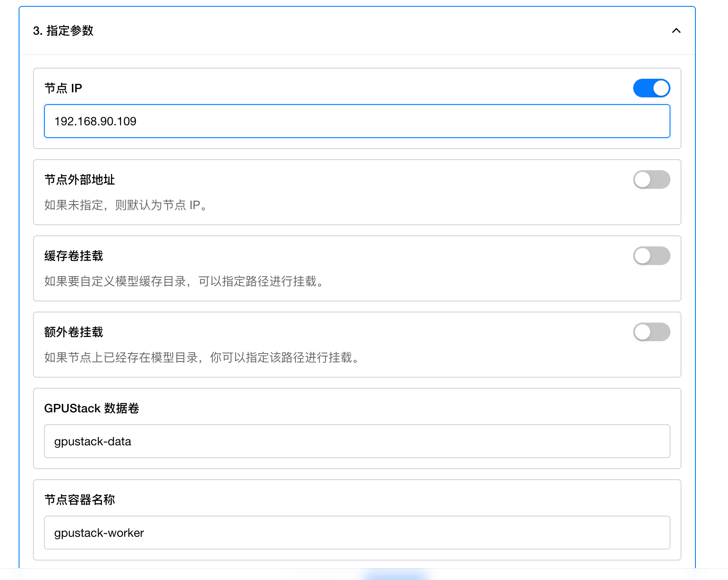This screenshot has height=580, width=728.
Task: Click the 缓存卷挂载 heading
Action: pos(74,256)
